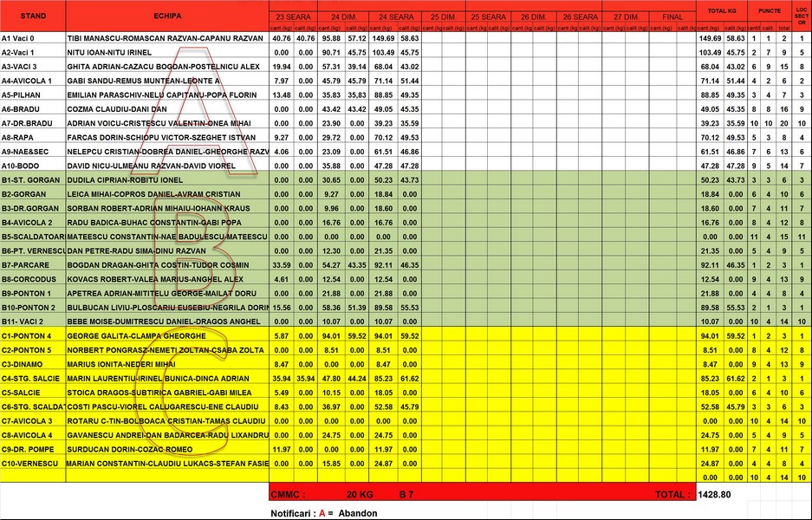Click the Notificari : A = Abandon note
The height and width of the screenshot is (520, 812).
click(323, 513)
